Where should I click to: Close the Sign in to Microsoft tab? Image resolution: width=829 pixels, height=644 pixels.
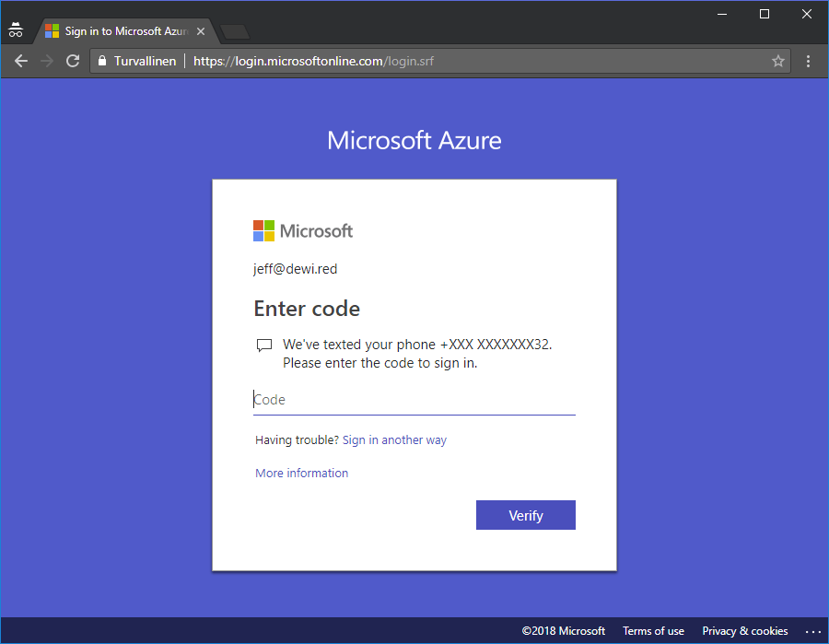pos(201,31)
